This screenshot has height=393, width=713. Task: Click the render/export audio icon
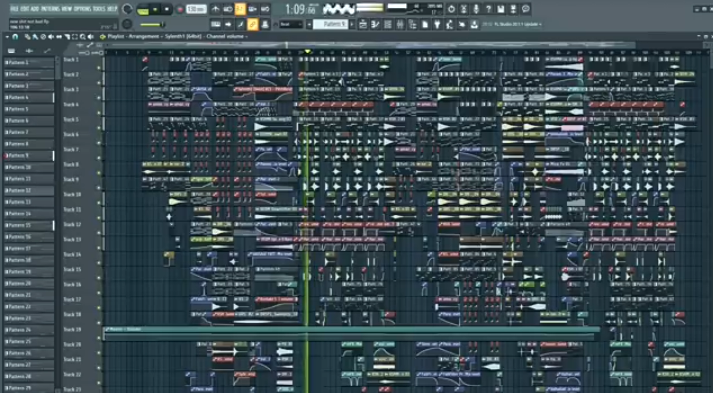point(513,9)
